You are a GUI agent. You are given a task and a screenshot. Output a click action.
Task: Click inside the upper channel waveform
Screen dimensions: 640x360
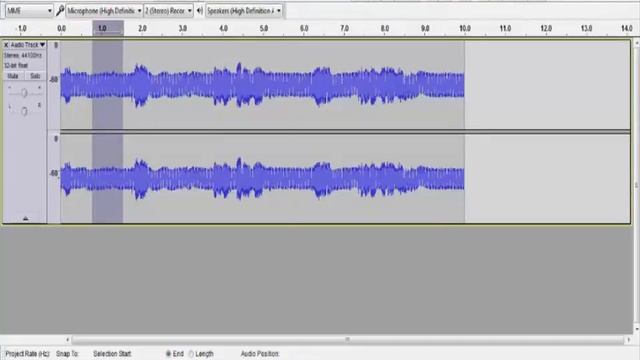pos(262,85)
